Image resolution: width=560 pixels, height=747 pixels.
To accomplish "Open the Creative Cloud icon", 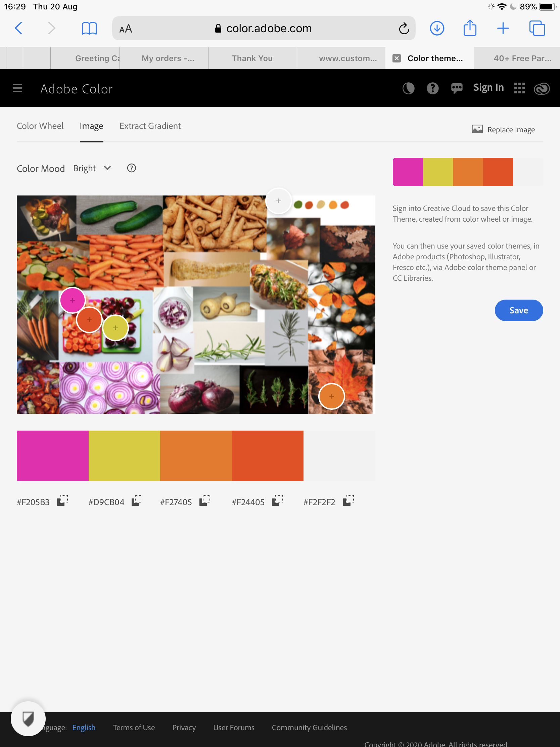I will click(542, 88).
